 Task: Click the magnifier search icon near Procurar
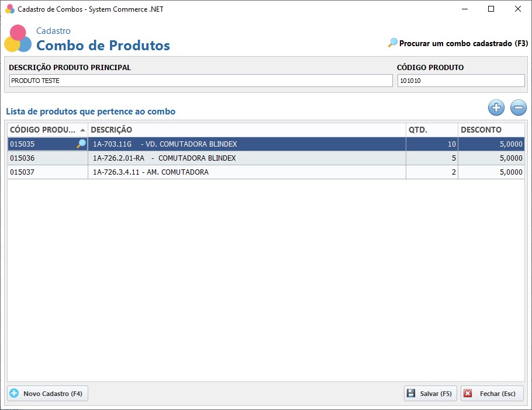(392, 43)
